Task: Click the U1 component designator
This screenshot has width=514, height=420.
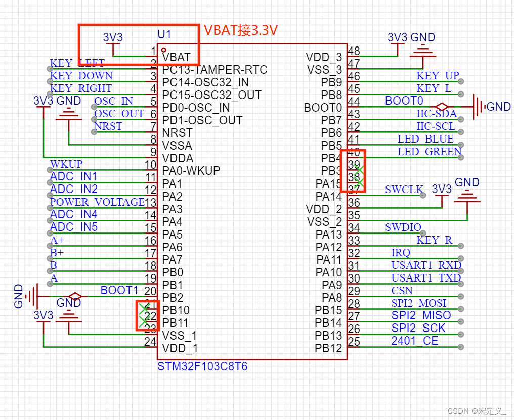Action: (163, 35)
